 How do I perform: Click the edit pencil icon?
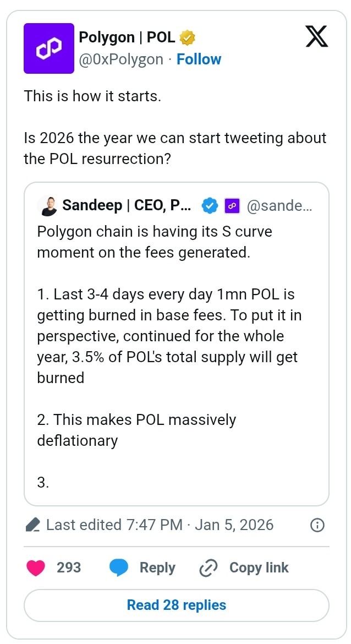32,525
